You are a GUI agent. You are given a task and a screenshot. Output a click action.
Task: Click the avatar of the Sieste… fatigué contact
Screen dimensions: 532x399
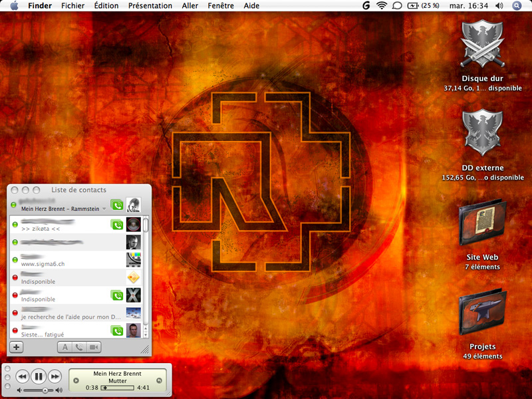click(x=134, y=331)
